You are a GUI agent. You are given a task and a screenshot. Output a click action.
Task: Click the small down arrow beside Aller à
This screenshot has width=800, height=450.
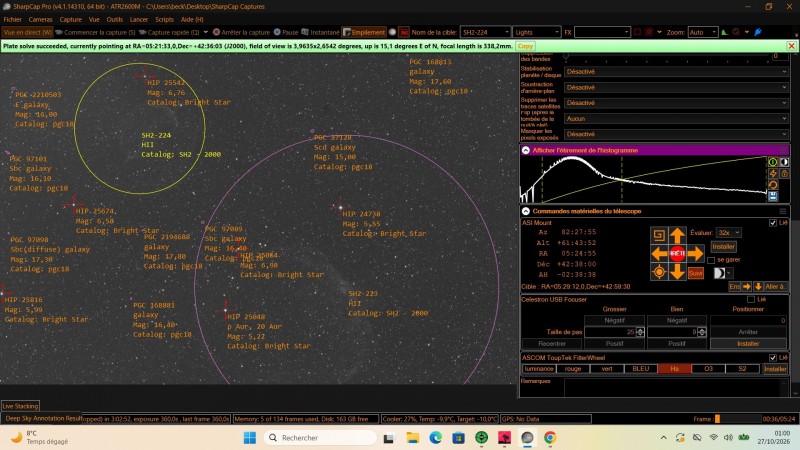click(x=758, y=287)
